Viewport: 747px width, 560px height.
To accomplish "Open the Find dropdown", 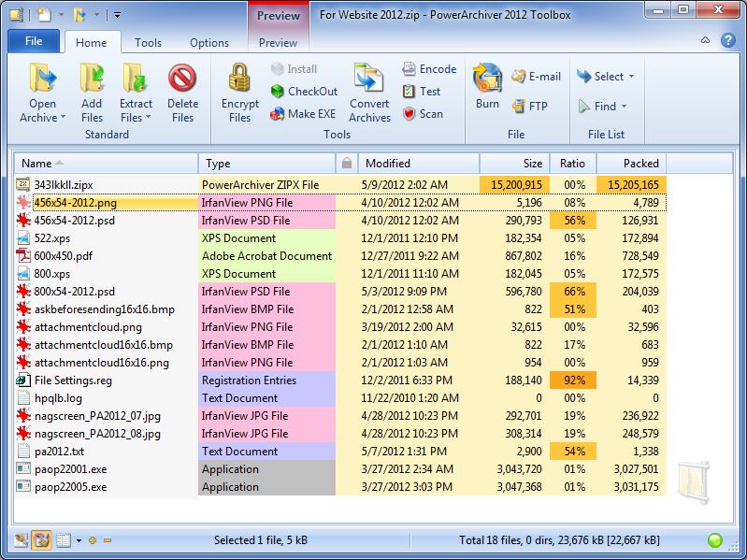I will [624, 107].
